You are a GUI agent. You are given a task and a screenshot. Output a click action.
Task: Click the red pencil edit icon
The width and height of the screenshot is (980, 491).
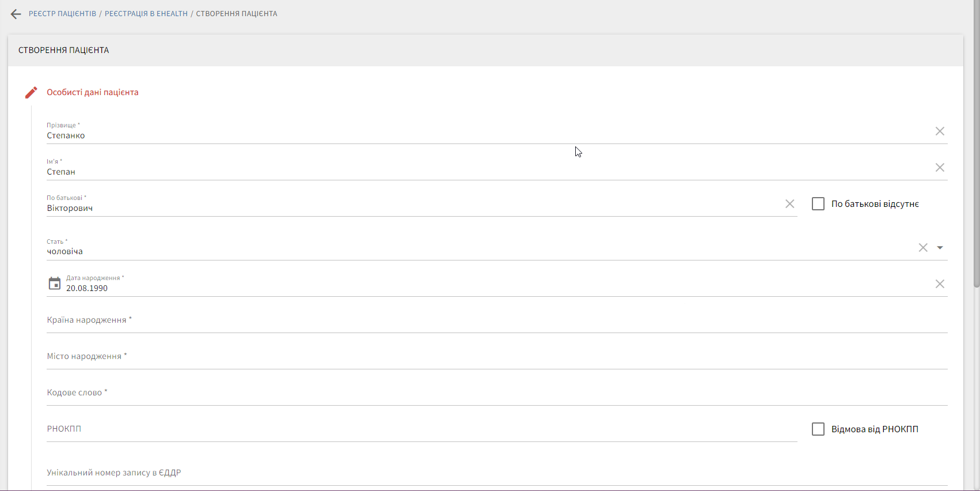pyautogui.click(x=31, y=93)
